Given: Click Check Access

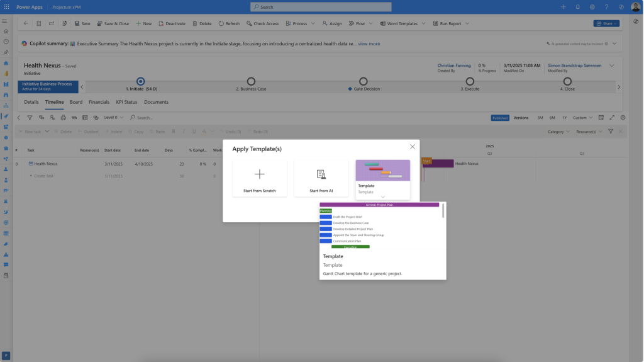Looking at the screenshot, I should point(262,23).
